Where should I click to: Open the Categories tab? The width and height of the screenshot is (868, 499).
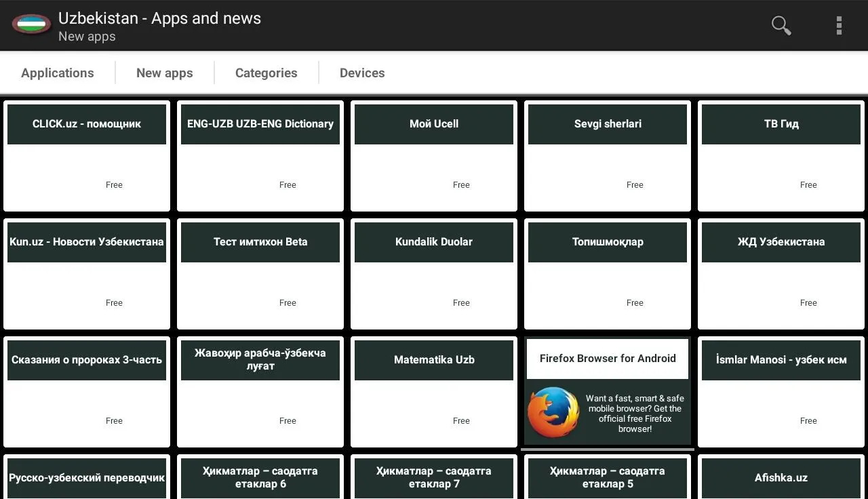pyautogui.click(x=267, y=73)
